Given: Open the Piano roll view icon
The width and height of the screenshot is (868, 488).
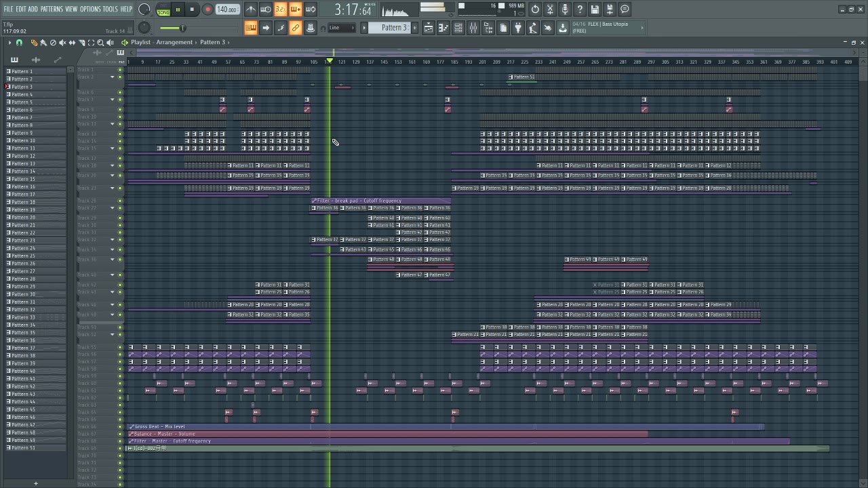Looking at the screenshot, I should (x=443, y=28).
